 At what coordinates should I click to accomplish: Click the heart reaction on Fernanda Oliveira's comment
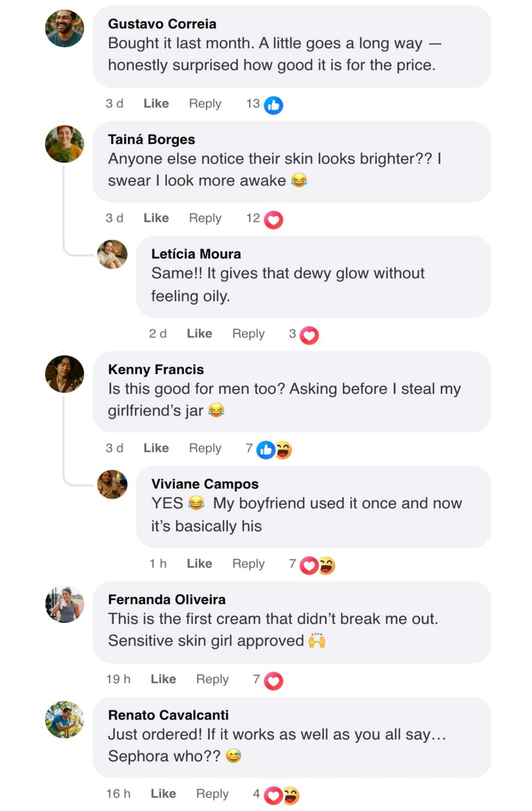[x=273, y=681]
